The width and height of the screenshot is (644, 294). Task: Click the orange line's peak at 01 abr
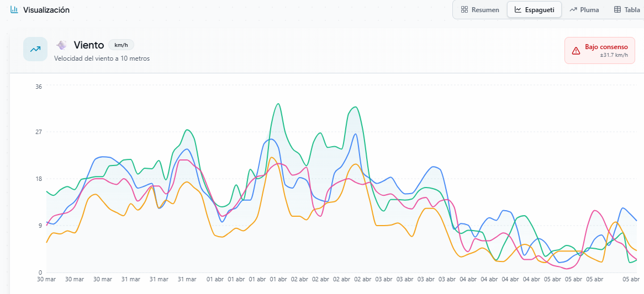[271, 158]
